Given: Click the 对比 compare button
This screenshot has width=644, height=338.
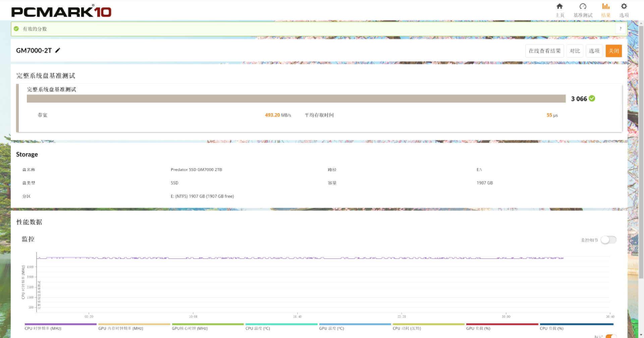Looking at the screenshot, I should coord(575,51).
